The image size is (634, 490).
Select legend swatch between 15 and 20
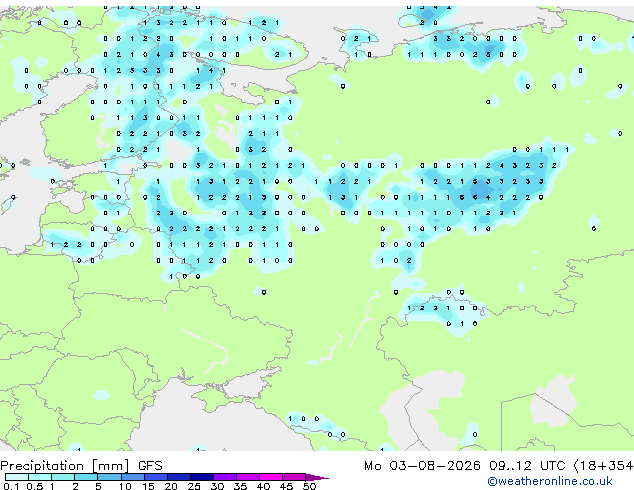click(x=156, y=477)
